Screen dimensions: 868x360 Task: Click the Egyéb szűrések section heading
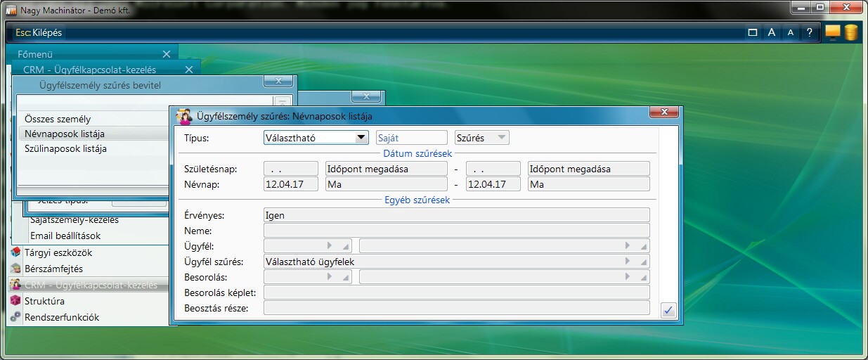pyautogui.click(x=417, y=200)
